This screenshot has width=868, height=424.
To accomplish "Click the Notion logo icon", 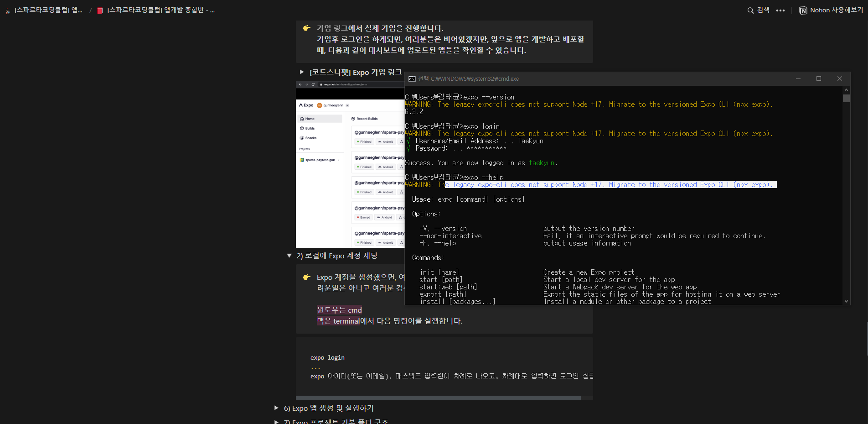I will click(803, 10).
